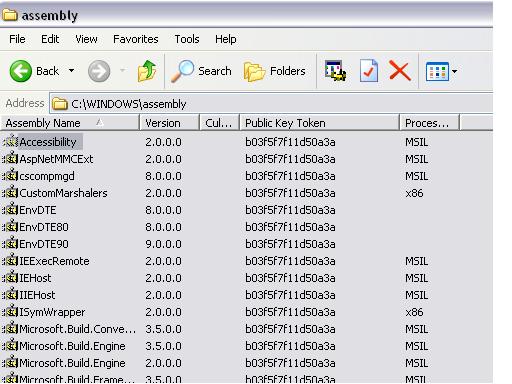Click the greyed Forward arrow icon

pos(99,71)
